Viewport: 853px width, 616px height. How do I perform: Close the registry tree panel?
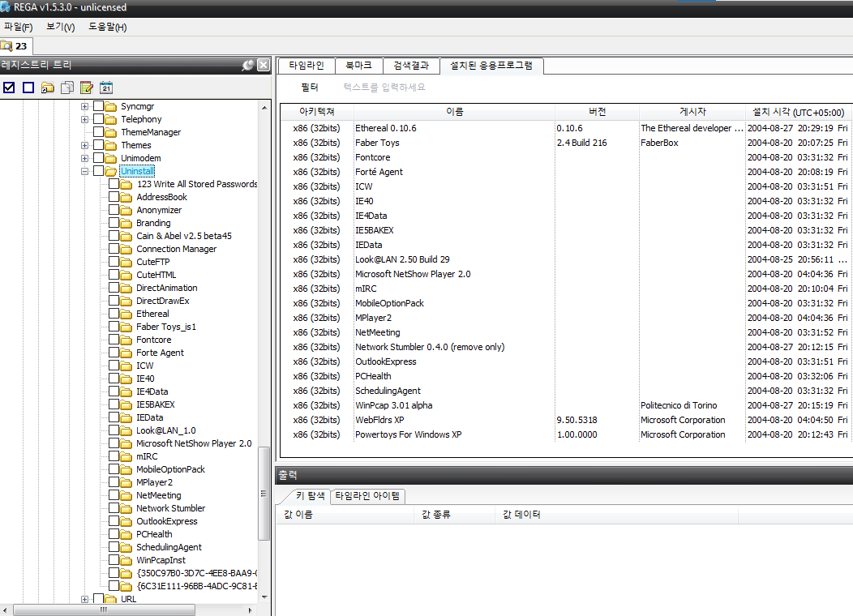tap(264, 65)
